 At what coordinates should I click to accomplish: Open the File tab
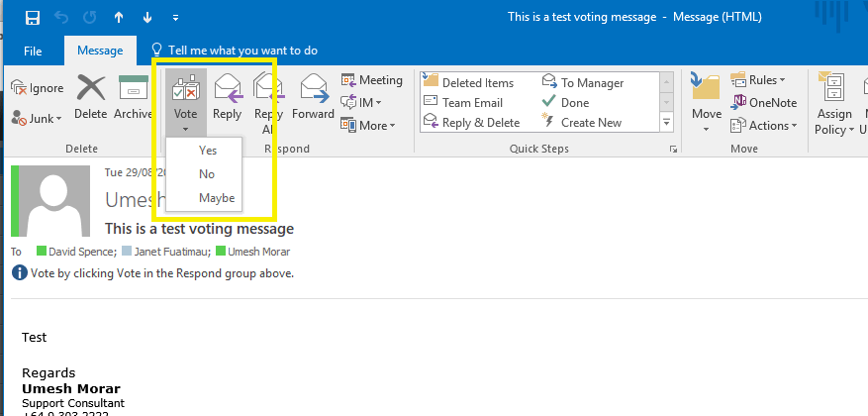point(33,51)
